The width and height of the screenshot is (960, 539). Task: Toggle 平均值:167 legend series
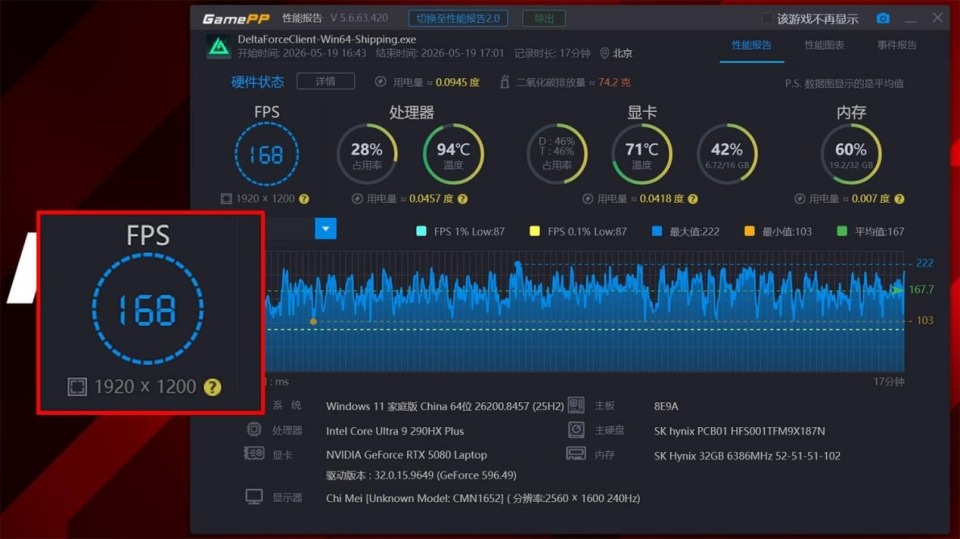click(x=871, y=232)
